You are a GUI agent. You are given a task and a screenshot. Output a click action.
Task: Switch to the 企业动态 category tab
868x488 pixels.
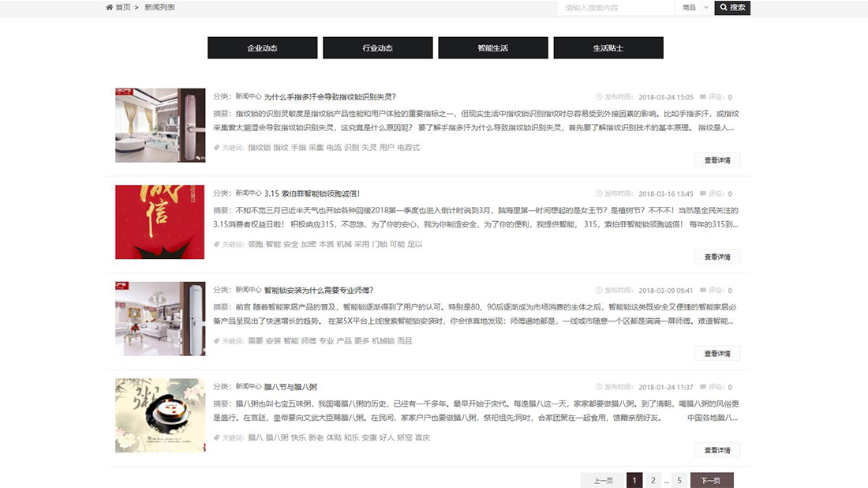(x=261, y=47)
